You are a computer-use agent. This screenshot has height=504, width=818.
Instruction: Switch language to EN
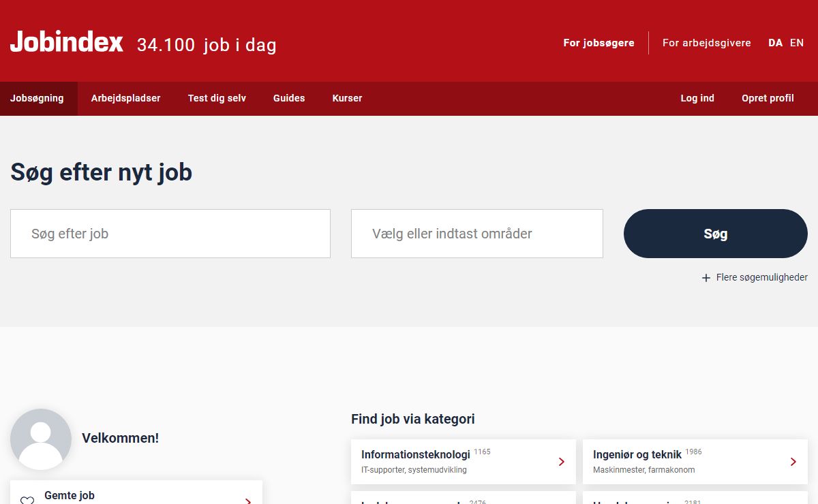click(x=797, y=43)
